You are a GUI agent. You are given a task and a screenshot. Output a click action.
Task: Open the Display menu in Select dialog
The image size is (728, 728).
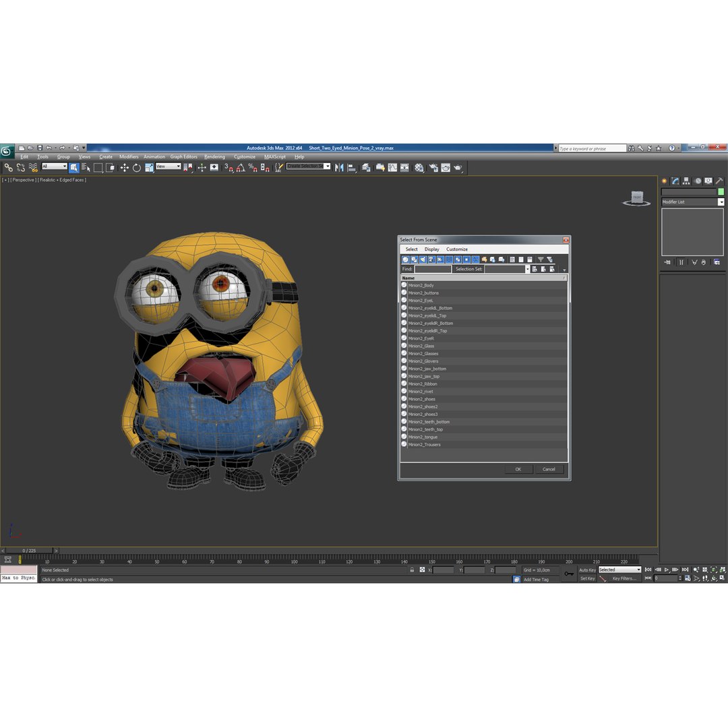tap(432, 249)
